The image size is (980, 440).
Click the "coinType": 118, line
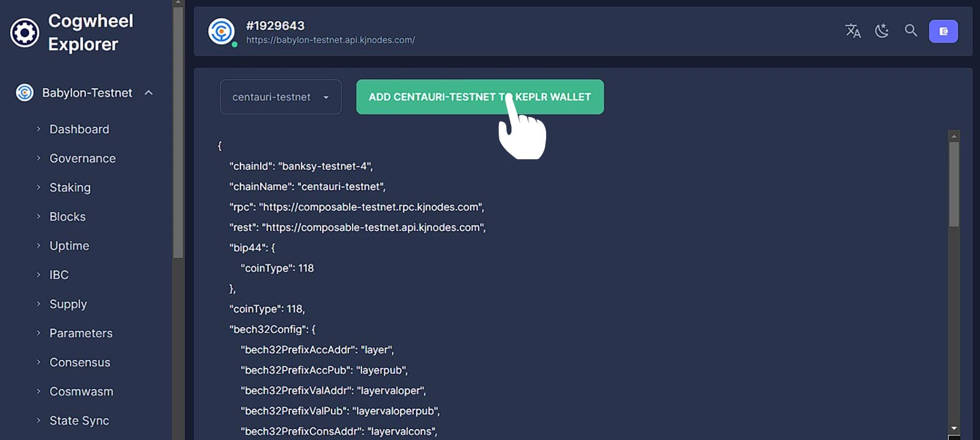tap(267, 309)
